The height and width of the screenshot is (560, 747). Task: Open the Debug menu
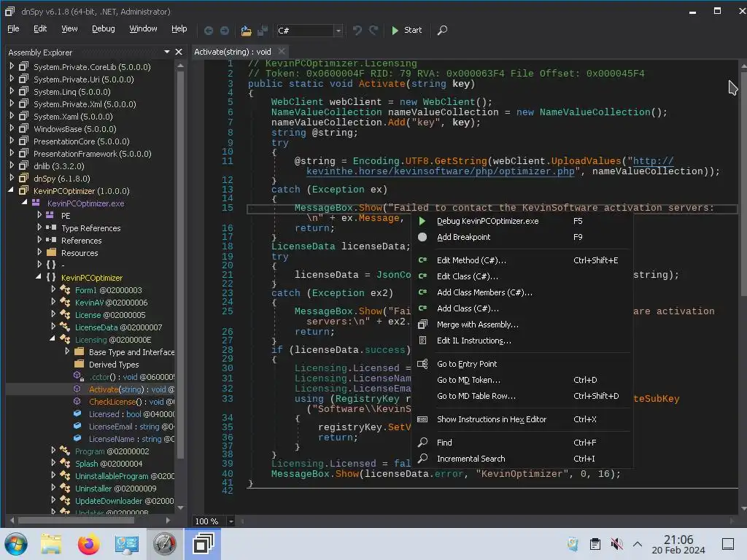click(104, 28)
